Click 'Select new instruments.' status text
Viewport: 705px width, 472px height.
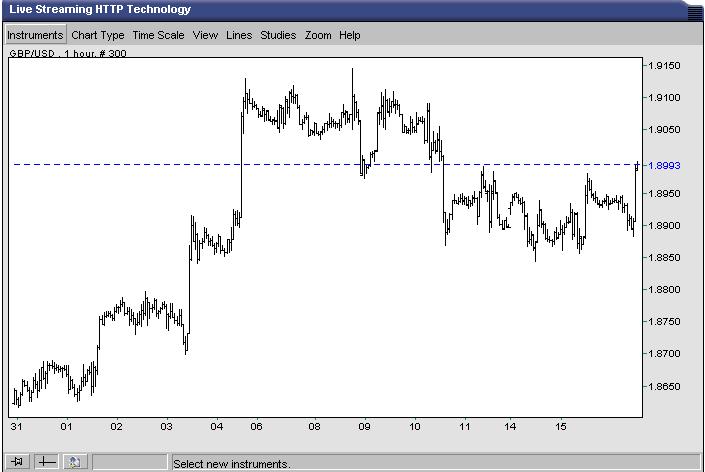[x=232, y=463]
